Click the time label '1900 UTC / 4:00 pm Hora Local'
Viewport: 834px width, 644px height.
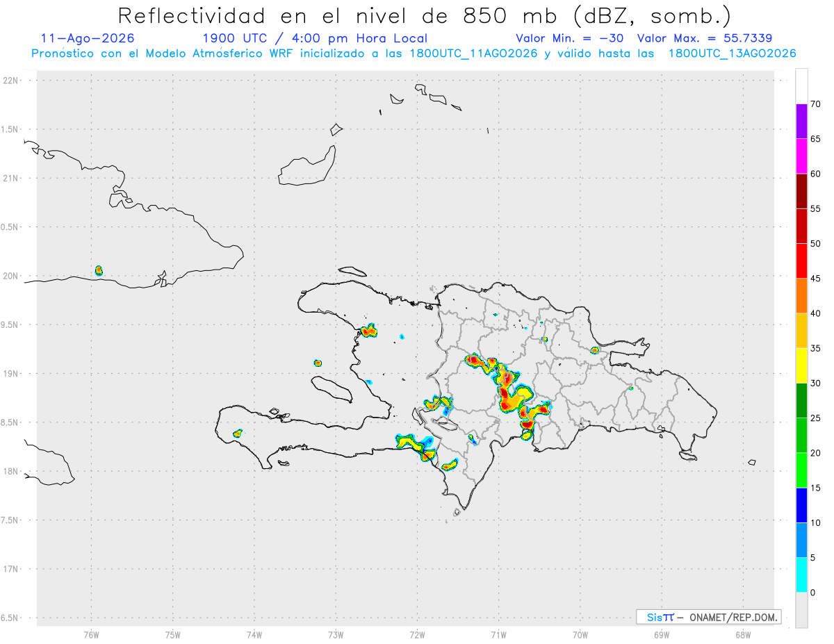click(315, 38)
